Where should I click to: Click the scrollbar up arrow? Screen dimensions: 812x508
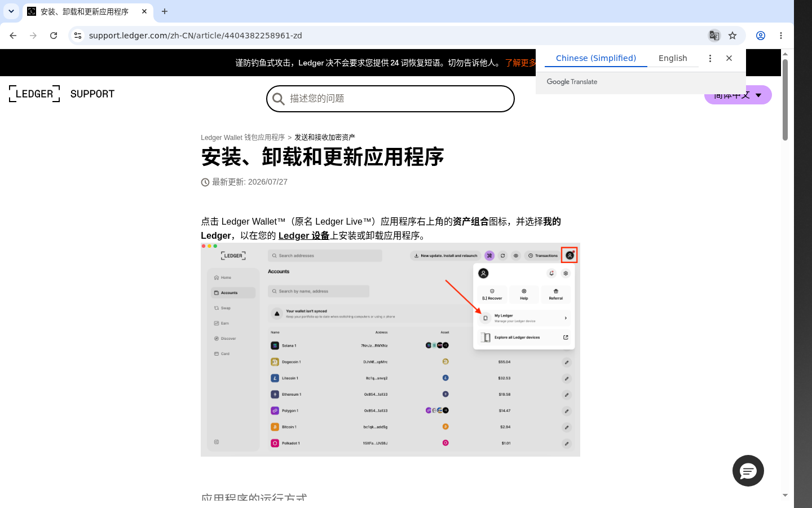coord(785,54)
